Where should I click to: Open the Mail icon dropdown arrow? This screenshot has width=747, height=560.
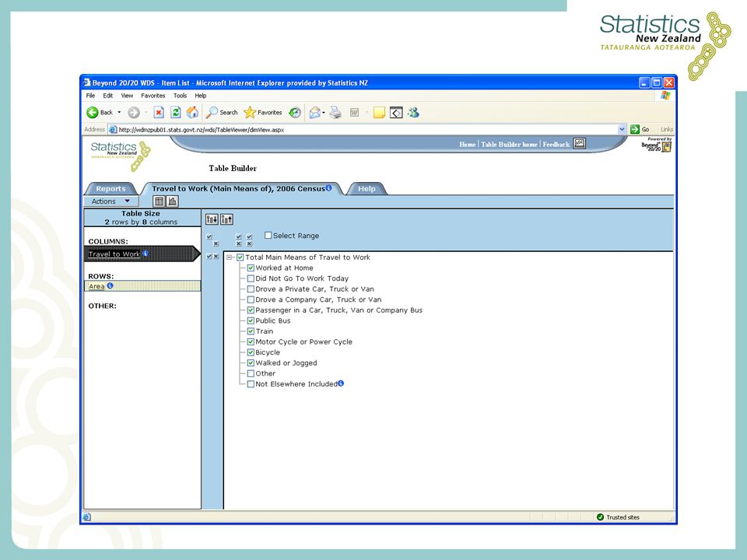coord(324,112)
